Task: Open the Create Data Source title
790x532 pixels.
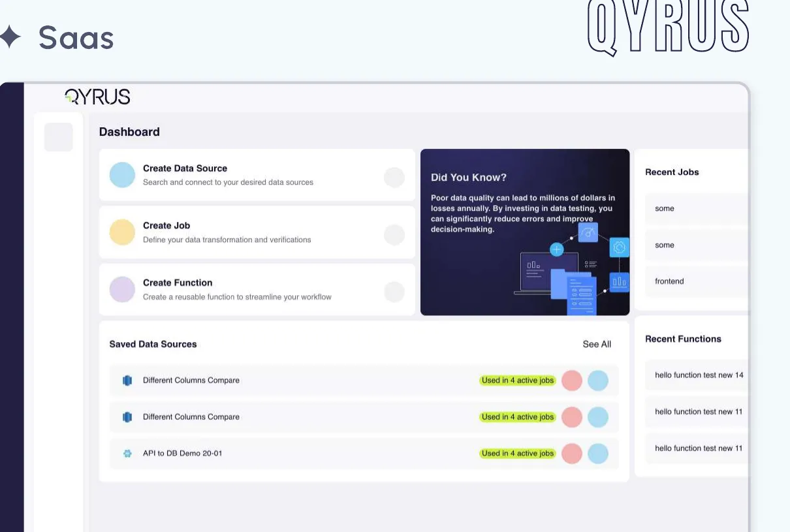Action: [185, 168]
